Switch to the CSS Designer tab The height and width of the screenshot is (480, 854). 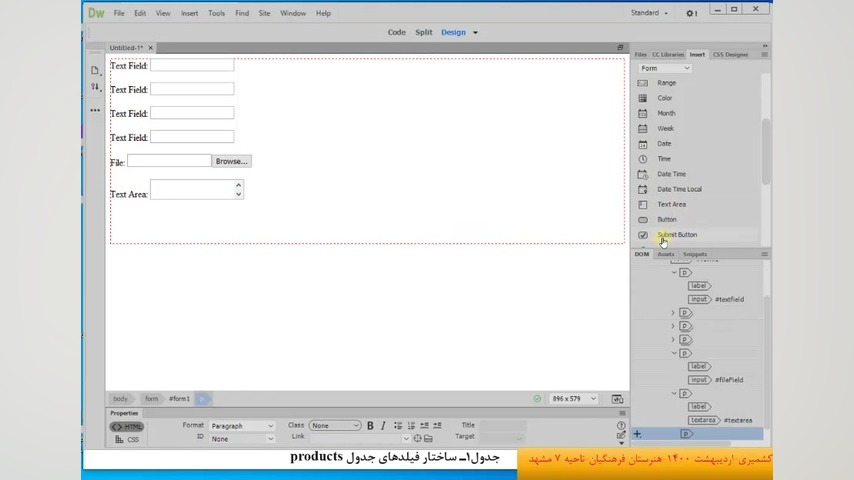pyautogui.click(x=730, y=54)
